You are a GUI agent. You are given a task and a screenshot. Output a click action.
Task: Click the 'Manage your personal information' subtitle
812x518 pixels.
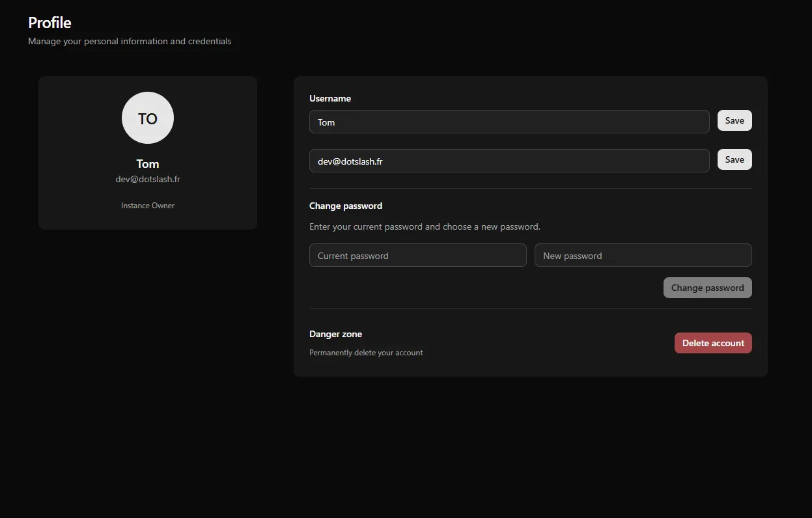130,41
